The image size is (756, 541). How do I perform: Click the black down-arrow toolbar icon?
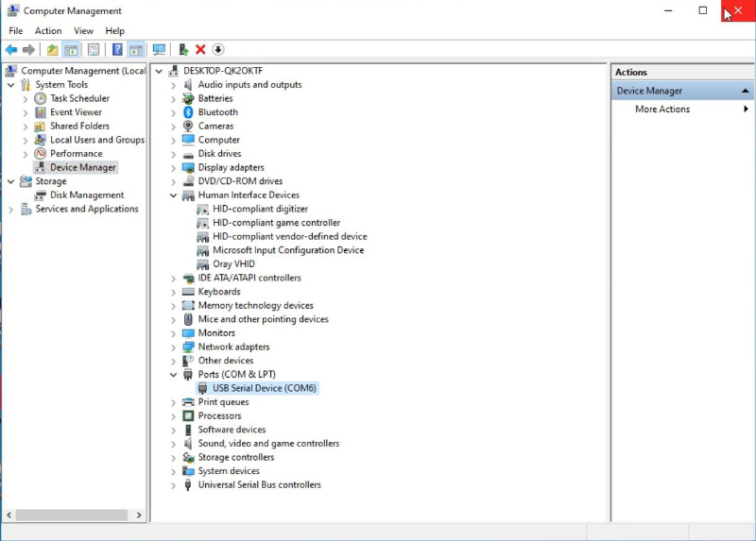[217, 49]
